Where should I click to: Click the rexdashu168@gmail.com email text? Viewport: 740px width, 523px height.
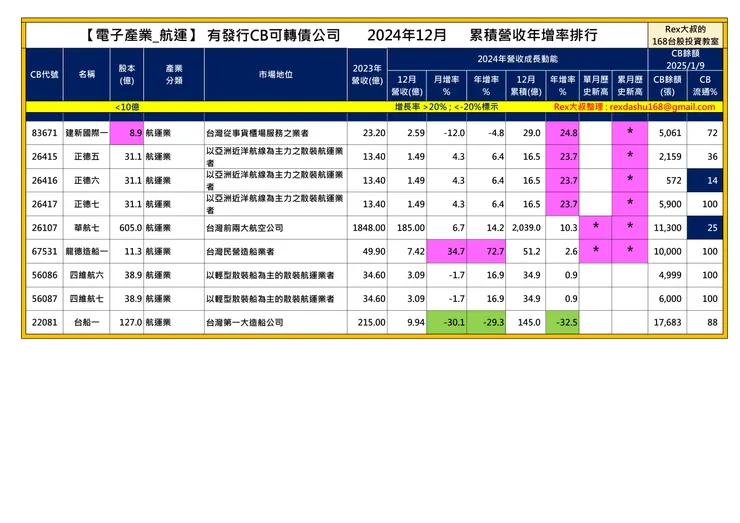coord(662,107)
